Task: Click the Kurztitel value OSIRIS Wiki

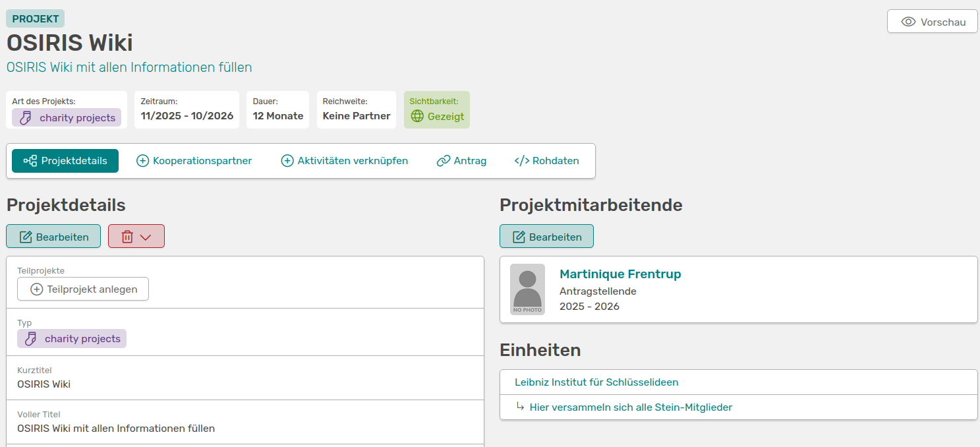Action: coord(43,384)
